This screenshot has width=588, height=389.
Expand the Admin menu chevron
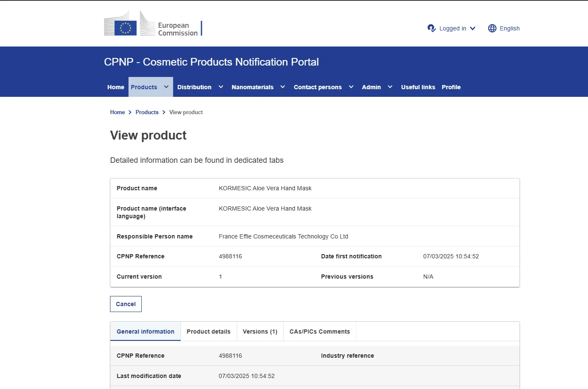pos(390,87)
